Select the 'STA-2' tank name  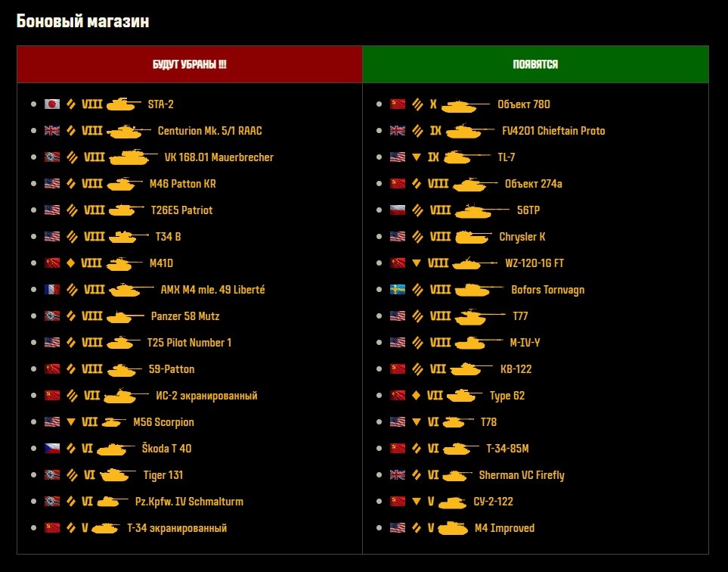160,104
